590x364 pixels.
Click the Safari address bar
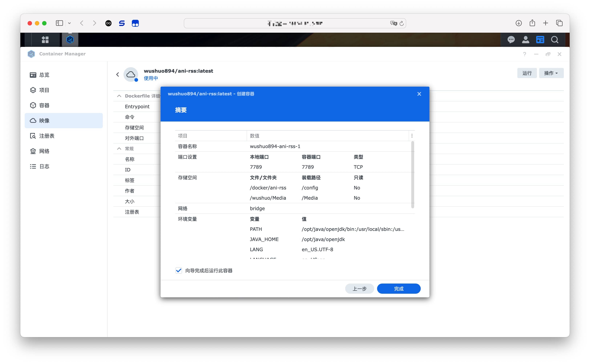pos(295,23)
